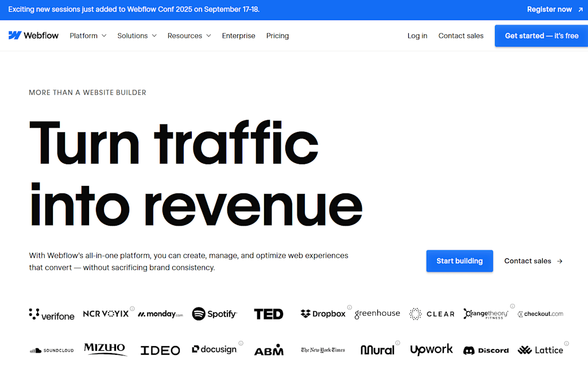The width and height of the screenshot is (588, 372).
Task: Select the Mural logo
Action: (x=377, y=350)
